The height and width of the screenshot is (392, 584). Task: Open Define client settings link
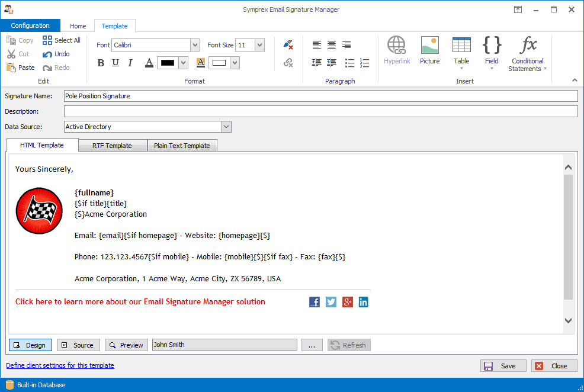coord(60,365)
